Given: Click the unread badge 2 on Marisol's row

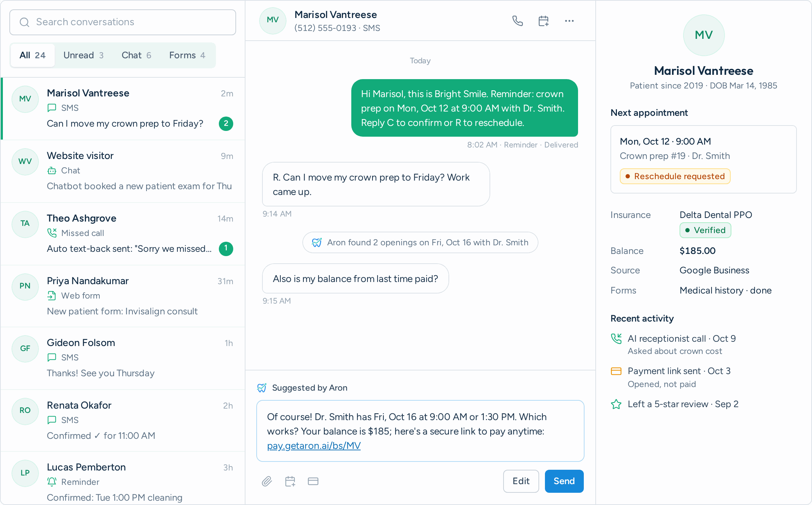Looking at the screenshot, I should click(226, 123).
